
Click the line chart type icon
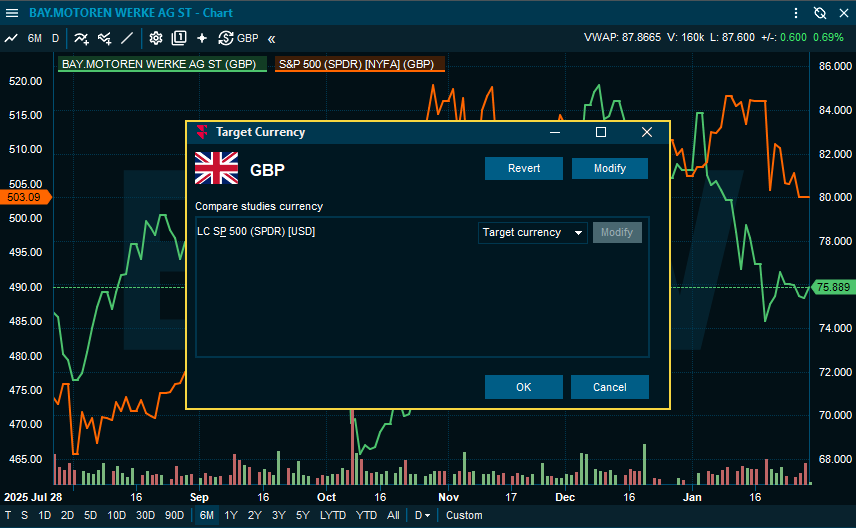tap(11, 38)
